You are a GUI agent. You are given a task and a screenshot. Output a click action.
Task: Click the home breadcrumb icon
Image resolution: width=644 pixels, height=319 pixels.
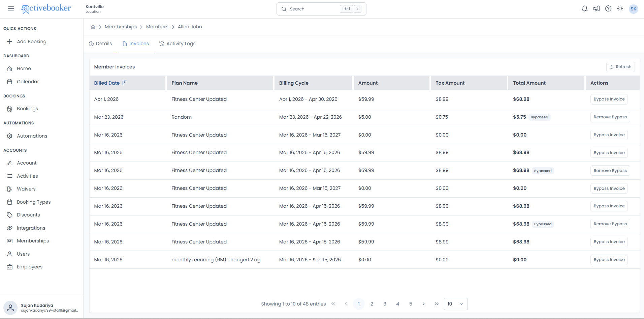[93, 27]
